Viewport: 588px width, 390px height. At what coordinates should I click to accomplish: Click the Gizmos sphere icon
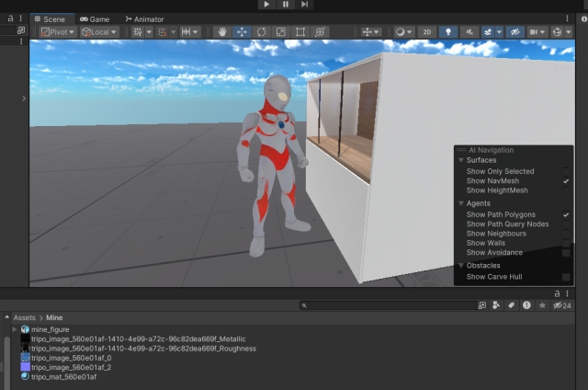[x=558, y=32]
